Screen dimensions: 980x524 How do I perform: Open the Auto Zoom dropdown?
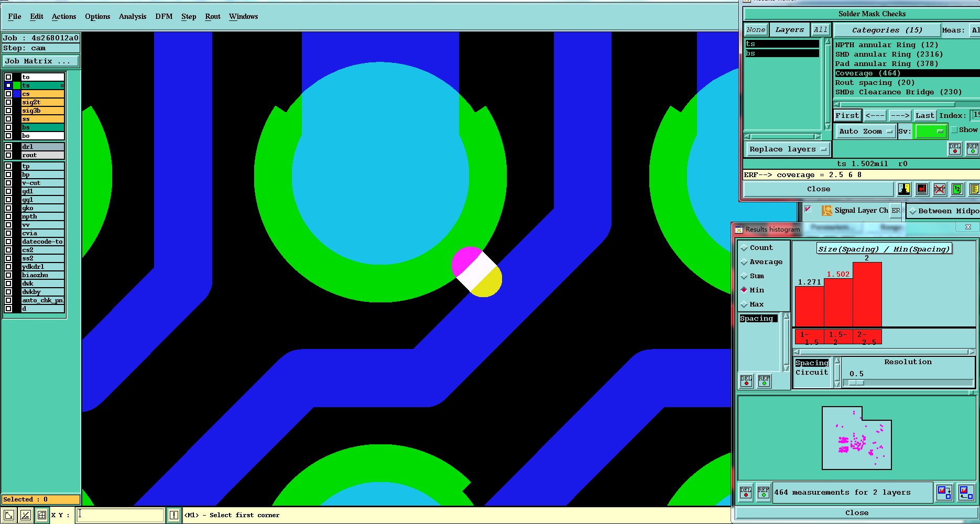tap(865, 132)
